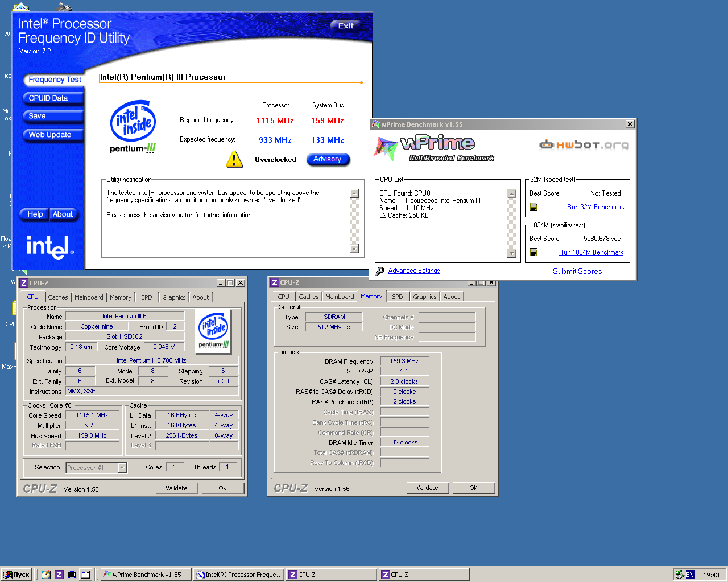Image resolution: width=728 pixels, height=582 pixels.
Task: Select SPD tab in left CPU-Z window
Action: (x=147, y=297)
